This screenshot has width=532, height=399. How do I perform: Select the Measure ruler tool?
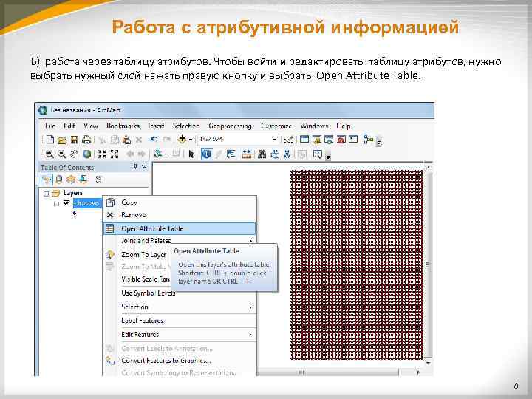tap(247, 154)
